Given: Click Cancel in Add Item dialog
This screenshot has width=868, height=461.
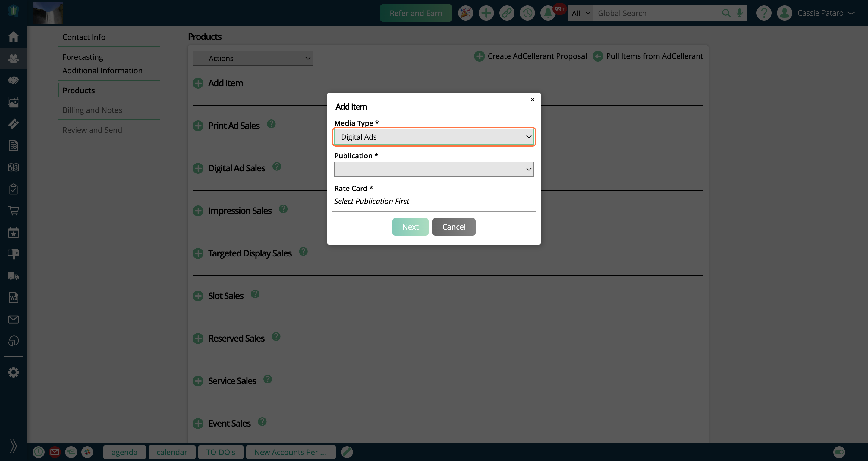Looking at the screenshot, I should [x=454, y=227].
